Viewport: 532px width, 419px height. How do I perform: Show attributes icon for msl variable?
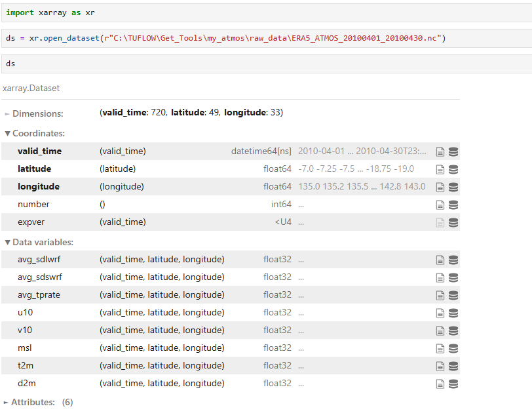[x=440, y=348]
